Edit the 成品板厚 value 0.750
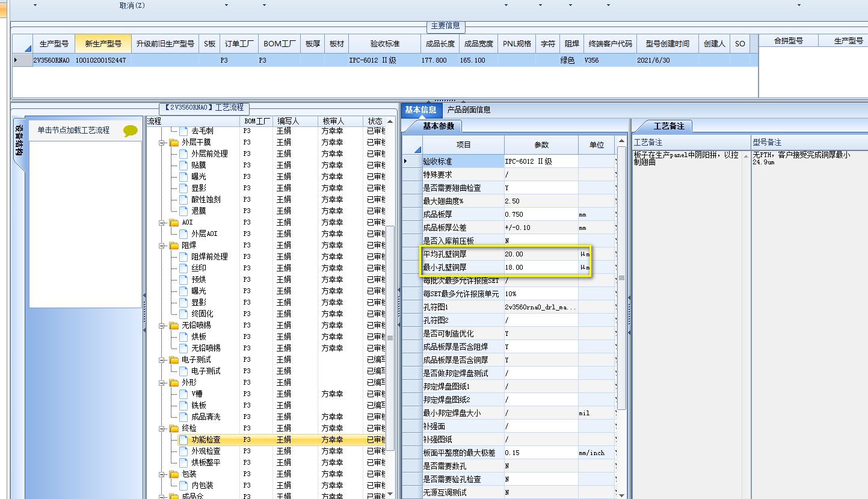The height and width of the screenshot is (499, 868). (541, 215)
